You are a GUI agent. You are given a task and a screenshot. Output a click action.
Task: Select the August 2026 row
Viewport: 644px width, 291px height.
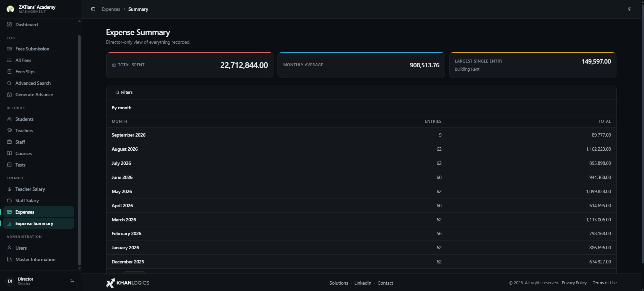point(361,149)
